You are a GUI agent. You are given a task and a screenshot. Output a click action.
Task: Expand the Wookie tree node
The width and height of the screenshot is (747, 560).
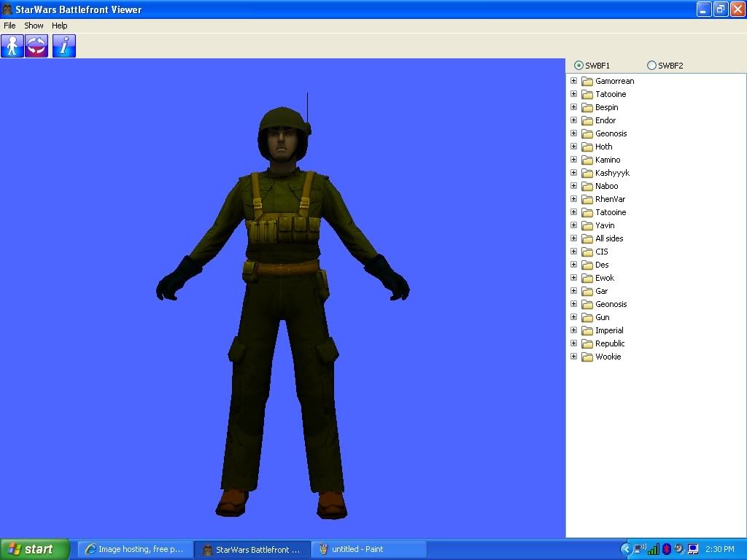click(x=573, y=356)
